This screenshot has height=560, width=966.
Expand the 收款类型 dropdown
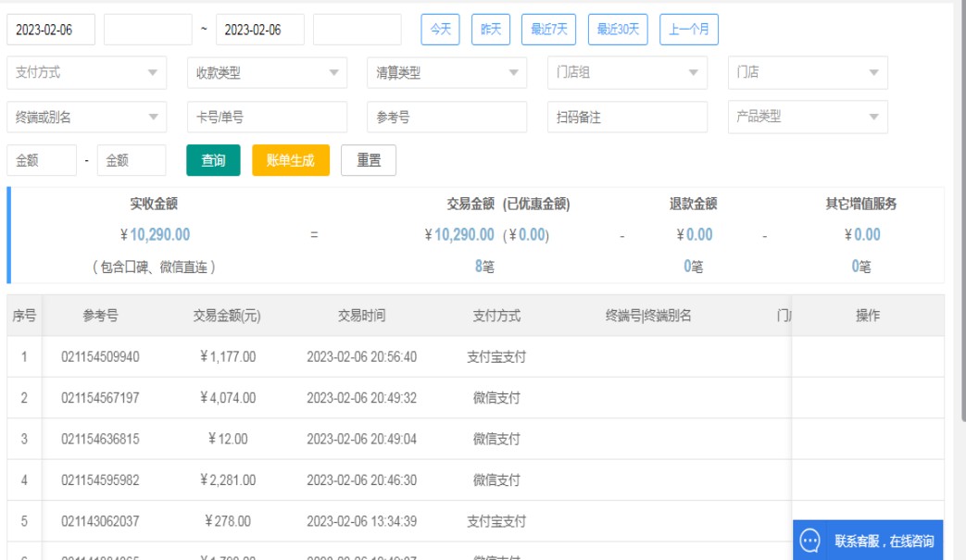click(267, 72)
